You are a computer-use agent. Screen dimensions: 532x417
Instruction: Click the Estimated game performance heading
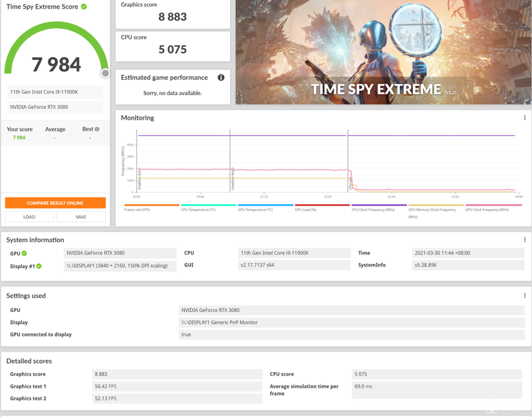point(164,78)
